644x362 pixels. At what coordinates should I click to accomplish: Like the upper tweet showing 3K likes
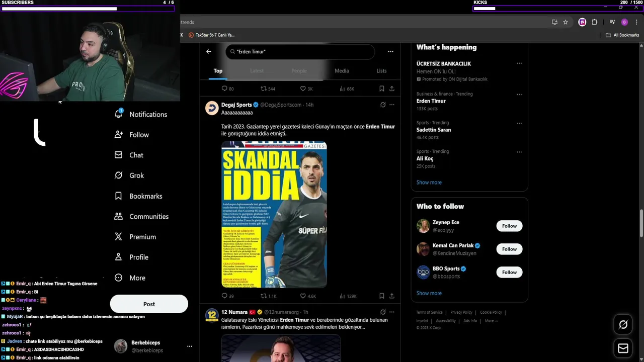coord(306,88)
